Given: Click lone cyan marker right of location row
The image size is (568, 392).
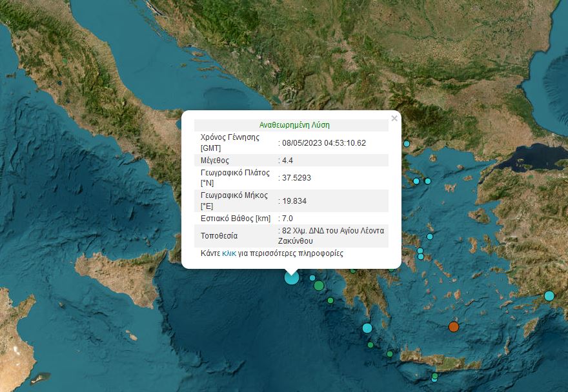Looking at the screenshot, I should pos(430,237).
